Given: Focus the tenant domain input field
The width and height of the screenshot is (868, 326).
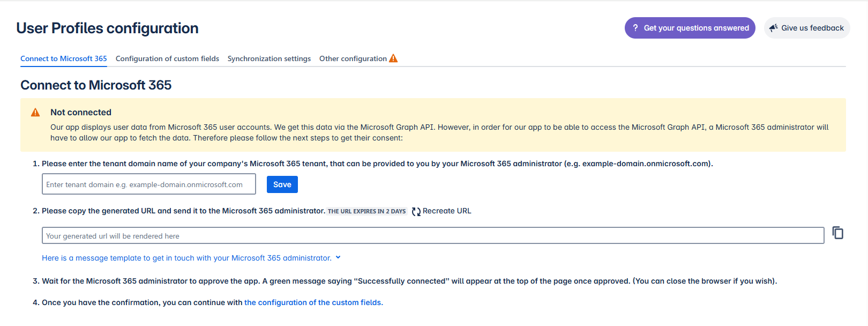Looking at the screenshot, I should coord(148,184).
